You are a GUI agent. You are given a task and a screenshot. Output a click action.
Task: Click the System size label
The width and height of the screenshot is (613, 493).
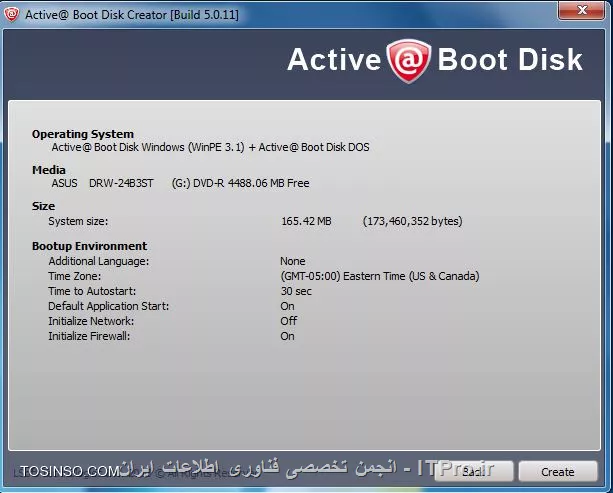tap(78, 221)
